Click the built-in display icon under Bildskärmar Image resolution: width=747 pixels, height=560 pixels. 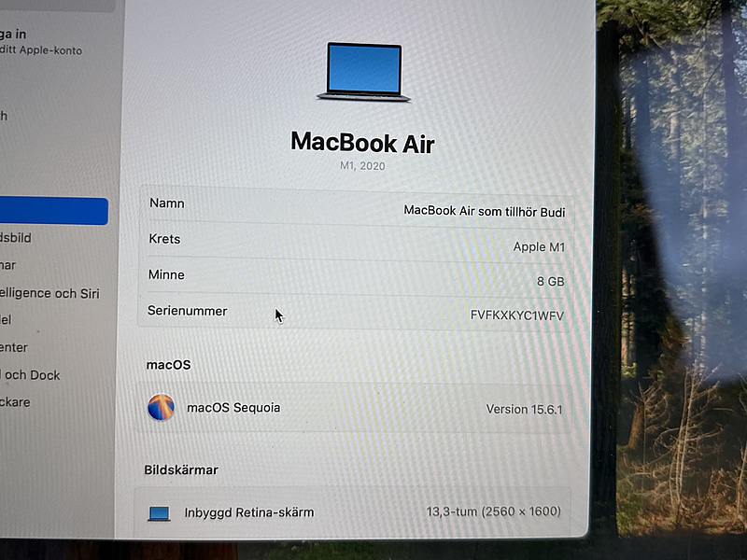(x=159, y=513)
